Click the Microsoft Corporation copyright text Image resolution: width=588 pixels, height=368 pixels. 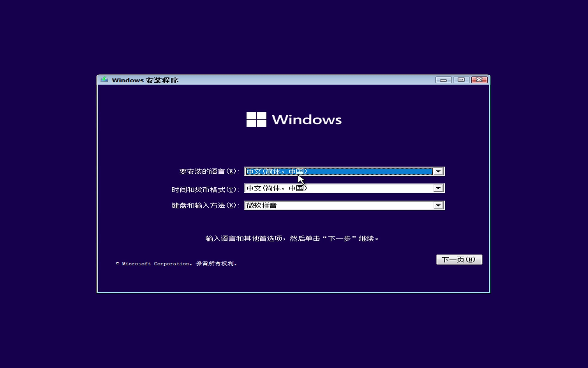click(176, 264)
